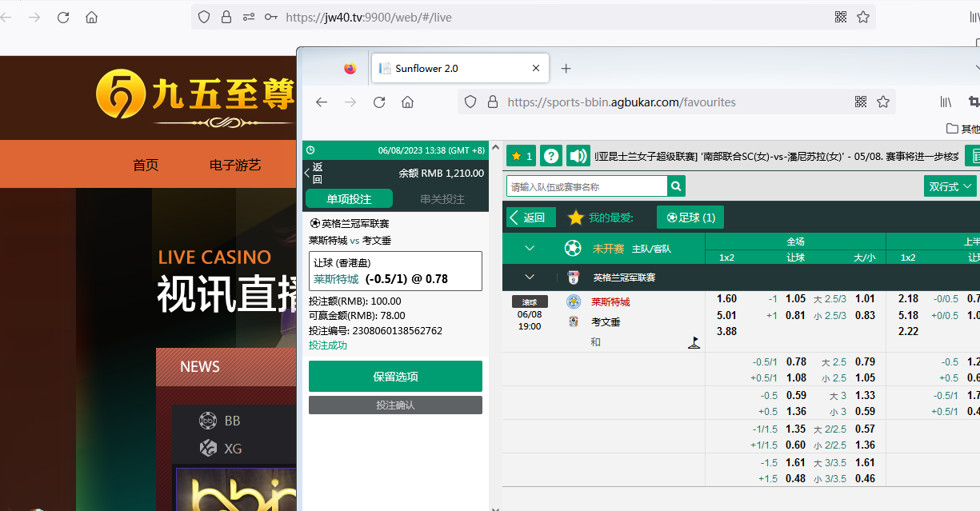Click under 3.5 odds 0.46

pyautogui.click(x=866, y=479)
